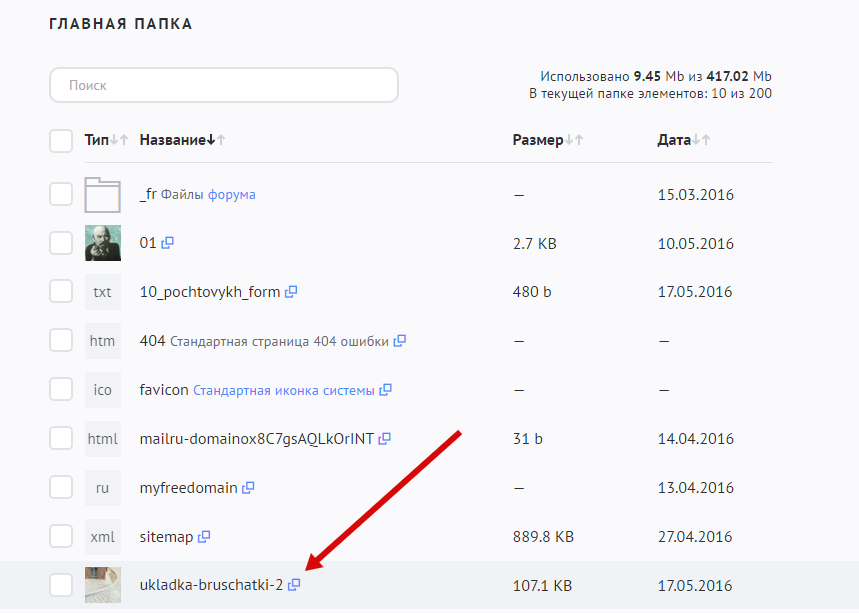Click external link icon in 404 row
The image size is (859, 613).
pos(399,341)
